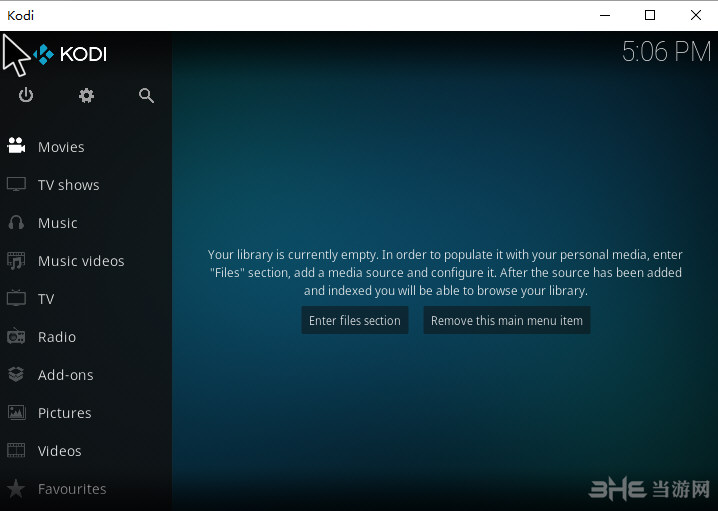This screenshot has height=511, width=718.
Task: Click the empty library message text
Action: pyautogui.click(x=445, y=272)
